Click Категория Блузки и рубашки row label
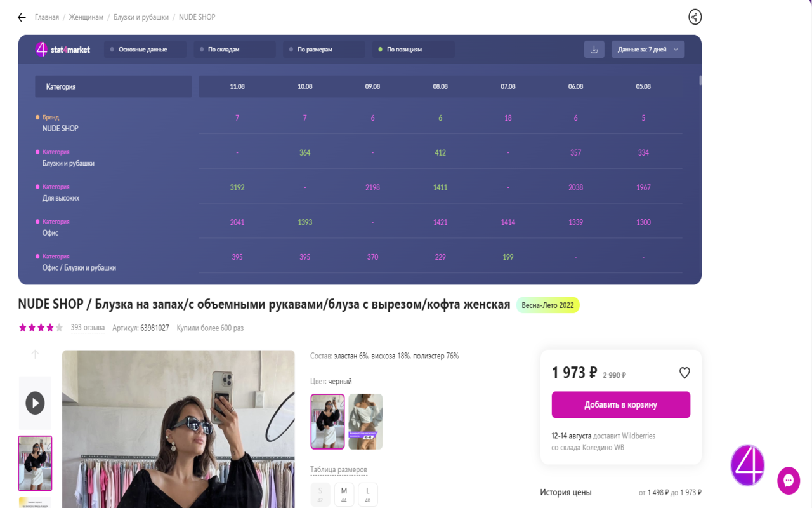Image resolution: width=812 pixels, height=508 pixels. (69, 158)
